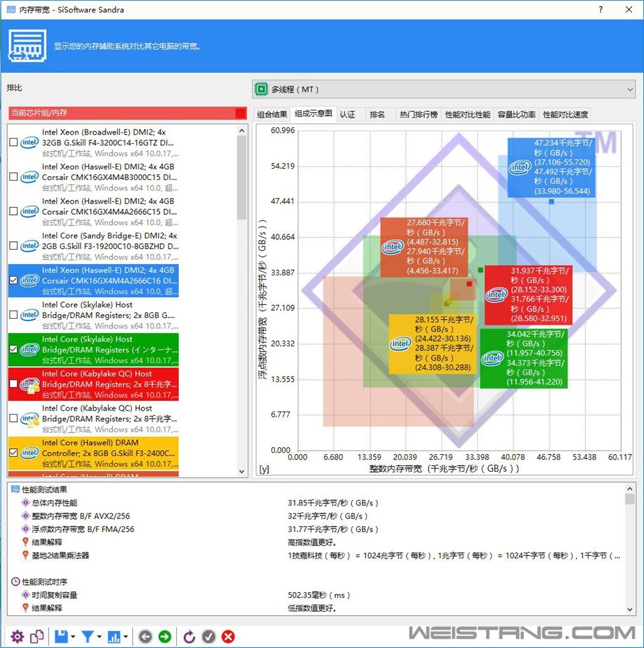
Task: Open dropdown arrow next to filter icon
Action: pos(99,637)
